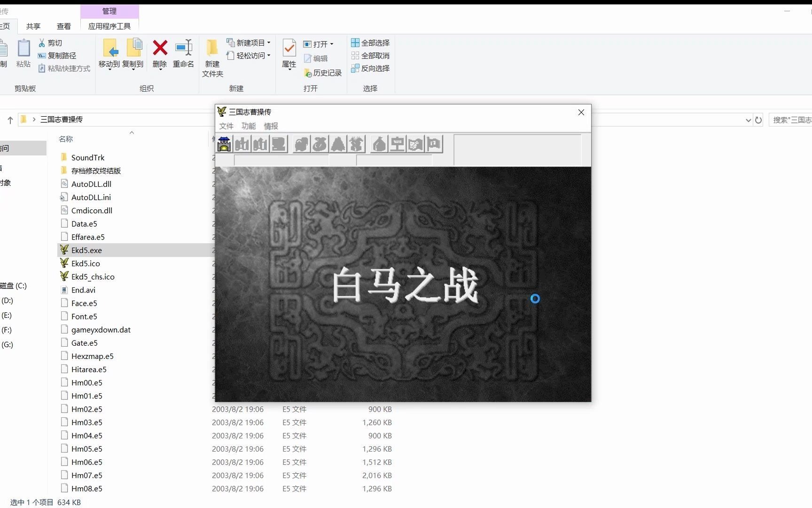Open the 应用程序工具 ribbon tab
Screen dimensions: 812x508
click(109, 26)
